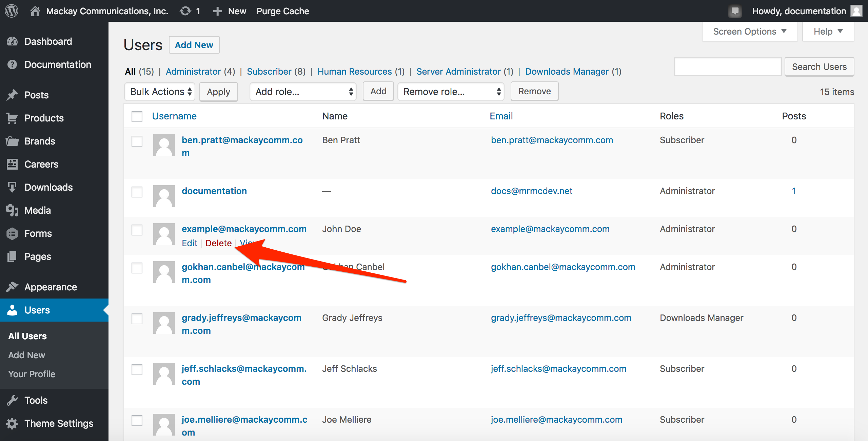Click the Products shopping cart icon

(12, 118)
